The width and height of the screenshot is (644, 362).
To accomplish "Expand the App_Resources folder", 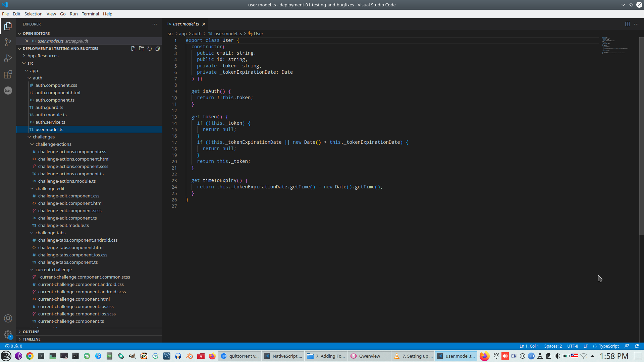I will (x=43, y=56).
